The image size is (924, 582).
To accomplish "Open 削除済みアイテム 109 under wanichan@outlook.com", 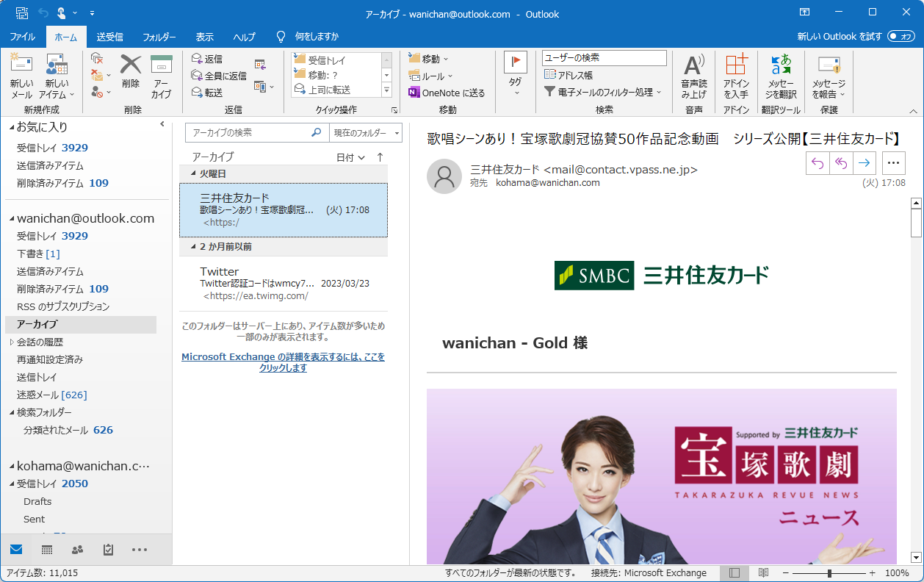I will [x=62, y=289].
